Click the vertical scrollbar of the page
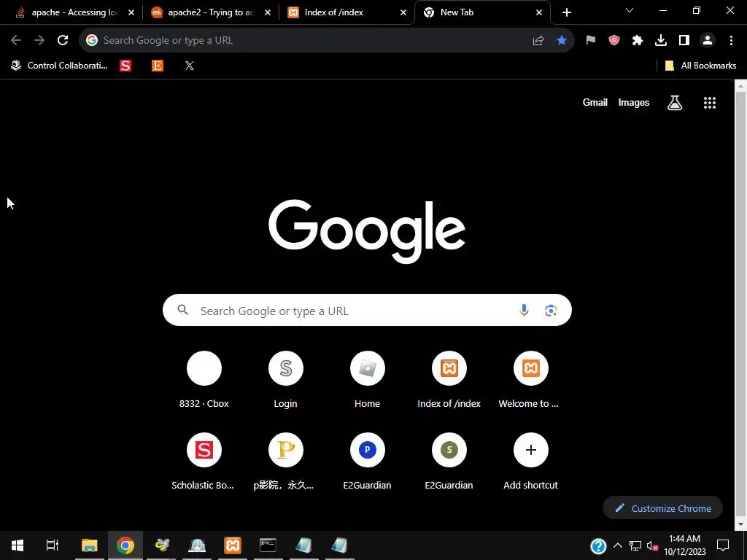The width and height of the screenshot is (747, 560). pyautogui.click(x=740, y=305)
